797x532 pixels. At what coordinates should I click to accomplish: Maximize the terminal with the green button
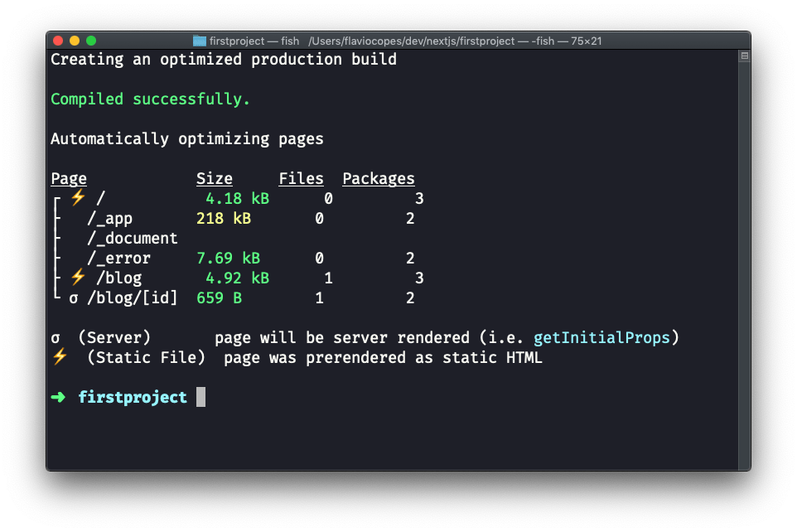pyautogui.click(x=91, y=41)
